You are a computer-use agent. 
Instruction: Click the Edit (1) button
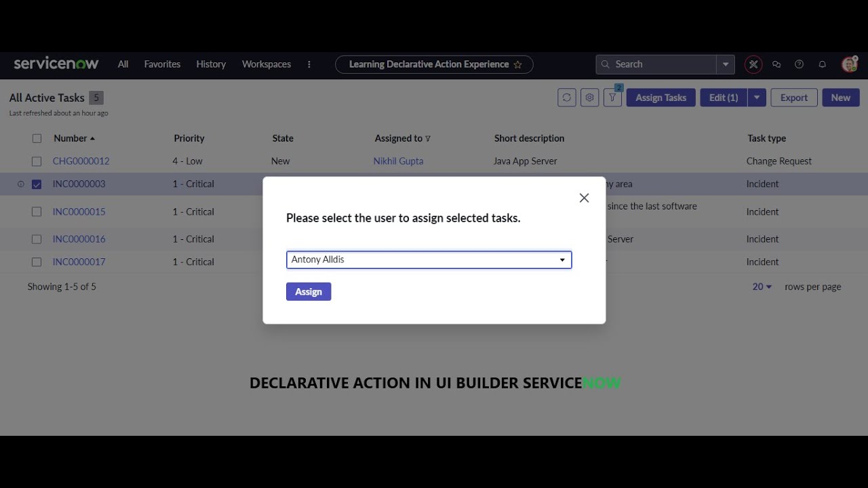pos(724,98)
